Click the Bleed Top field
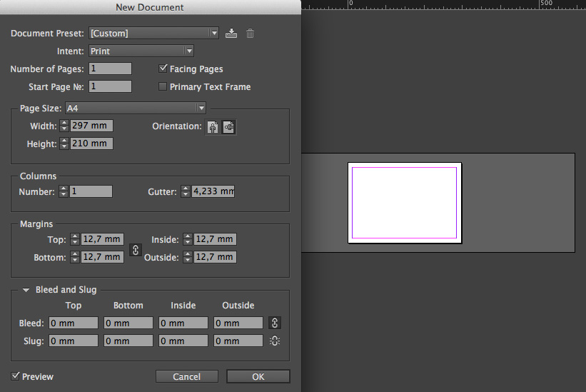Viewport: 586px width, 392px height. pos(74,323)
